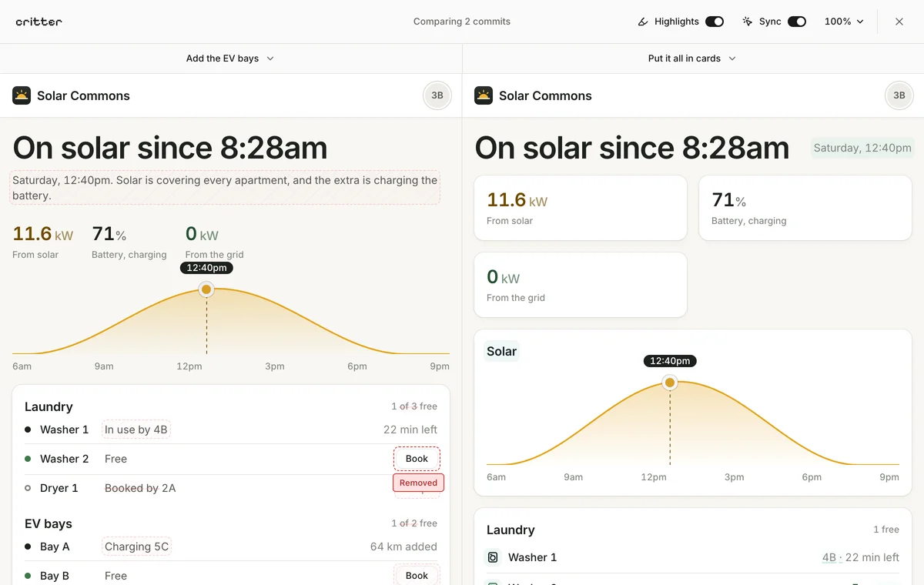Click the Laundry heading in left pane
Image resolution: width=924 pixels, height=585 pixels.
tap(49, 406)
